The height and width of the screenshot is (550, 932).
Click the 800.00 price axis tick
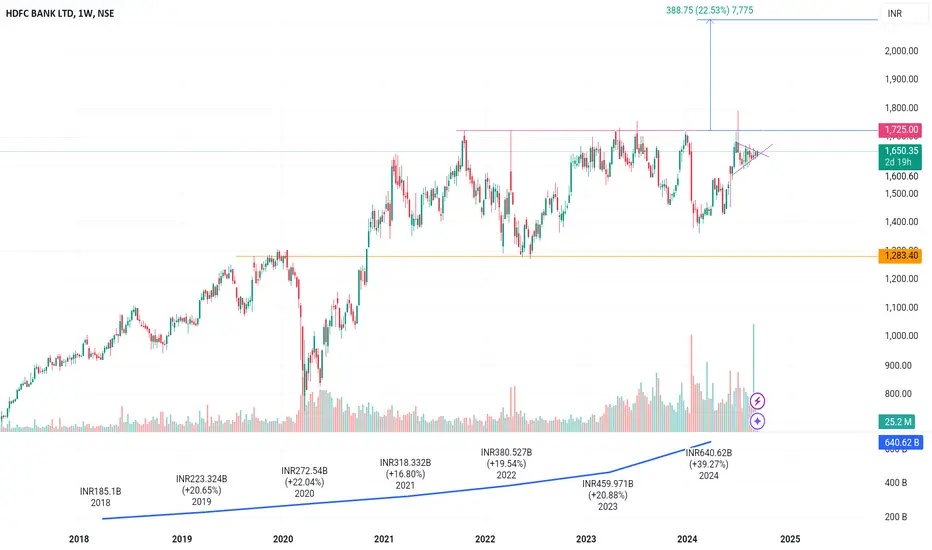pos(898,394)
